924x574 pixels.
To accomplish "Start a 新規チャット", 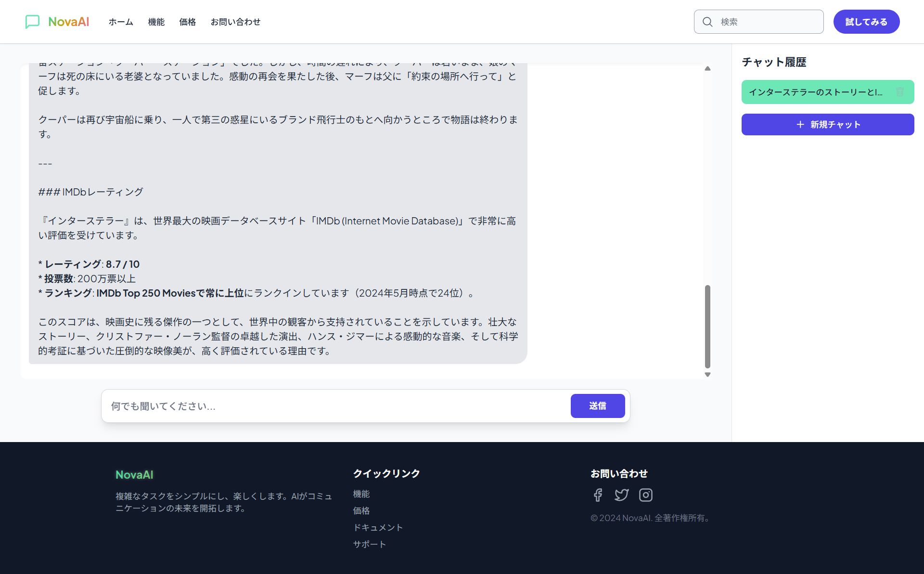I will tap(827, 124).
